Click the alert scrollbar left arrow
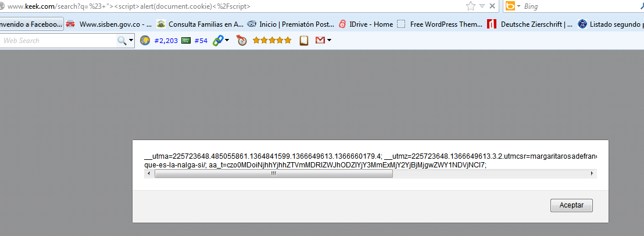The width and height of the screenshot is (644, 236). click(148, 174)
